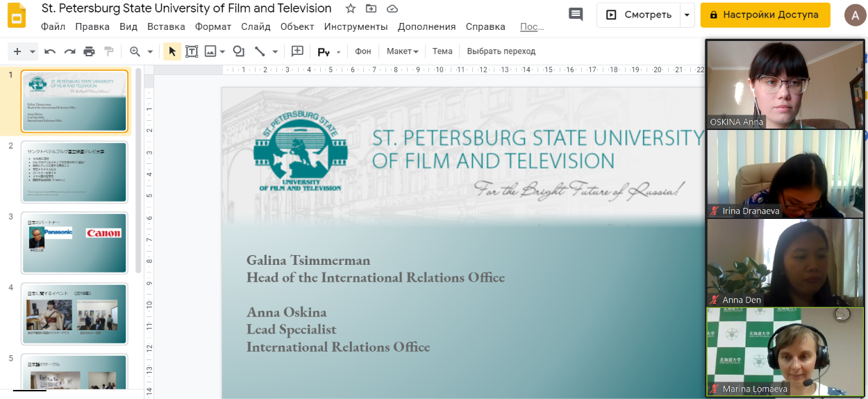This screenshot has width=868, height=399.
Task: Open the Вставка menu
Action: pyautogui.click(x=167, y=26)
